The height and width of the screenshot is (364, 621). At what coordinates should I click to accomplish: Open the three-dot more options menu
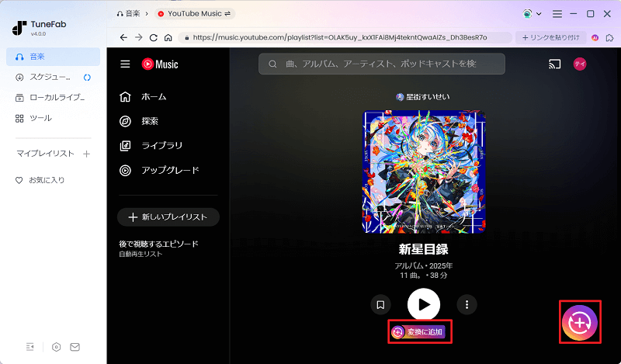point(467,304)
